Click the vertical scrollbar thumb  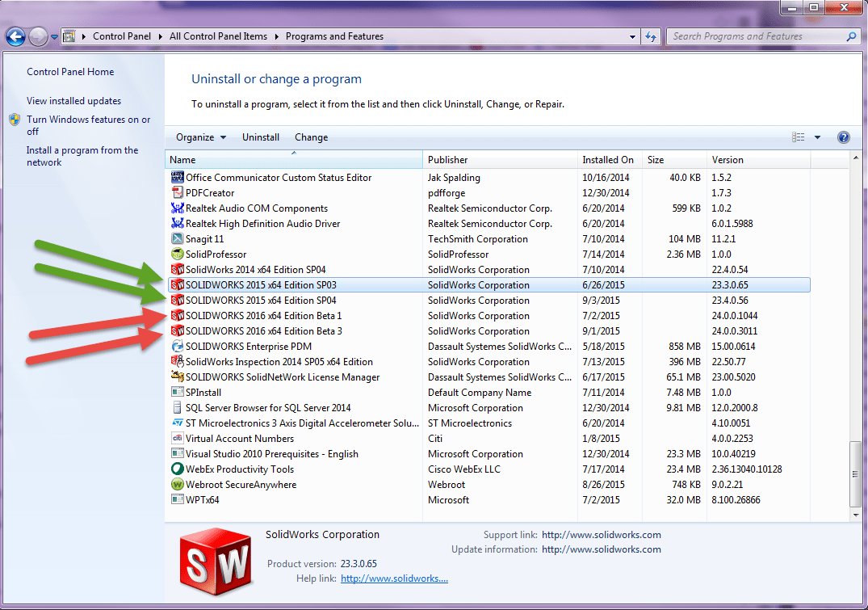855,474
